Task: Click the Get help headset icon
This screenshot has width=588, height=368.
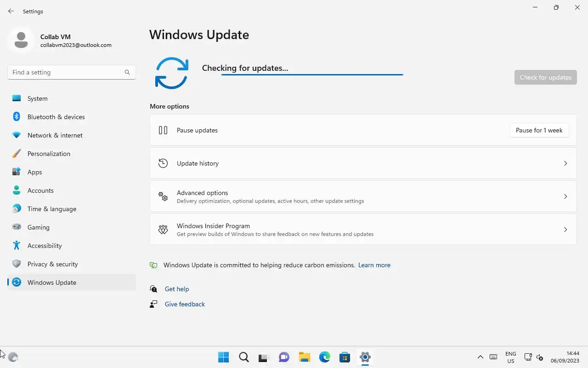Action: tap(153, 289)
